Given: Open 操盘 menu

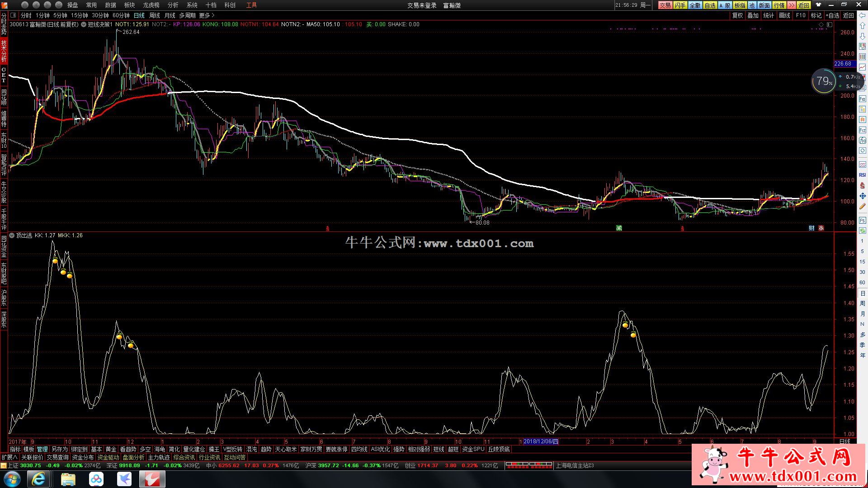Looking at the screenshot, I should 72,5.
